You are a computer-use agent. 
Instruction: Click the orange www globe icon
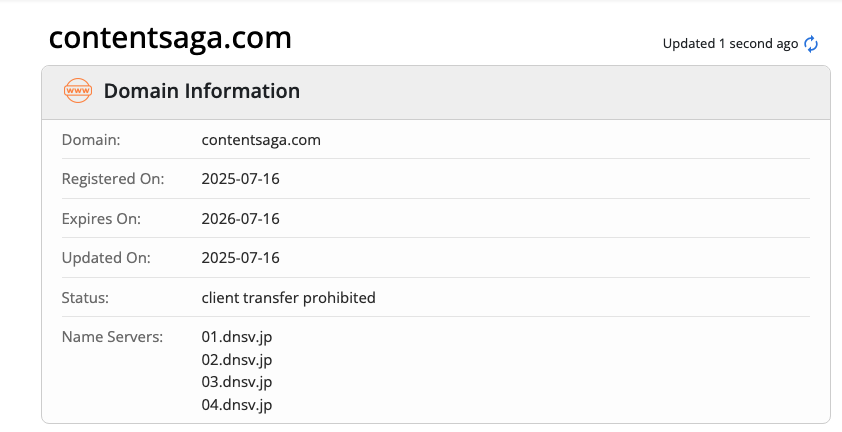pos(77,91)
